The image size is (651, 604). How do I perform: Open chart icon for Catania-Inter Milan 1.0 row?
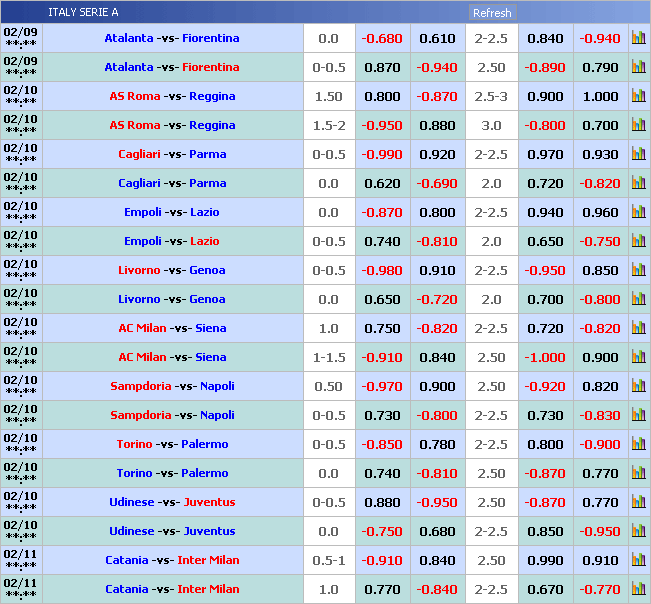[x=638, y=590]
